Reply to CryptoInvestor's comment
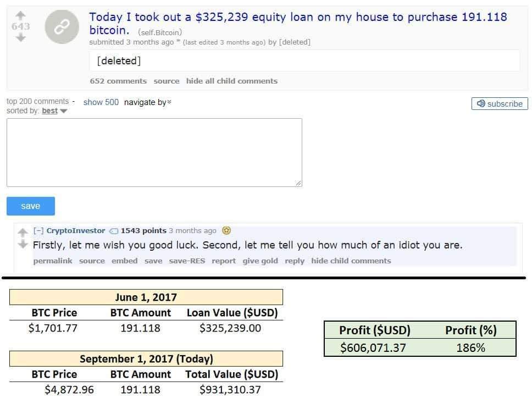This screenshot has height=414, width=532. pos(295,261)
